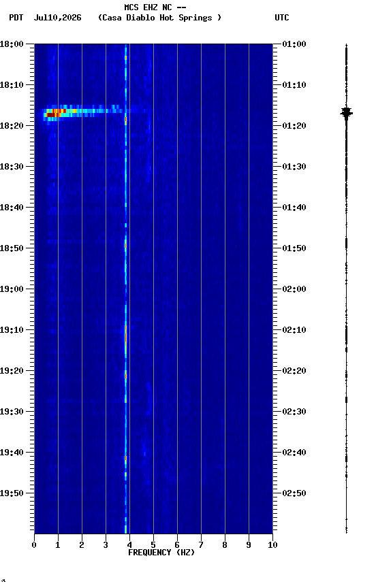Click the '3' frequency axis tick label
This screenshot has width=376, height=588.
(106, 545)
